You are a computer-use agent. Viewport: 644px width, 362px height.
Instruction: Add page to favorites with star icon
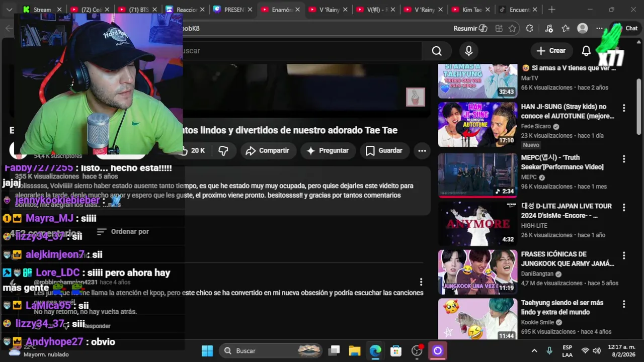point(512,29)
